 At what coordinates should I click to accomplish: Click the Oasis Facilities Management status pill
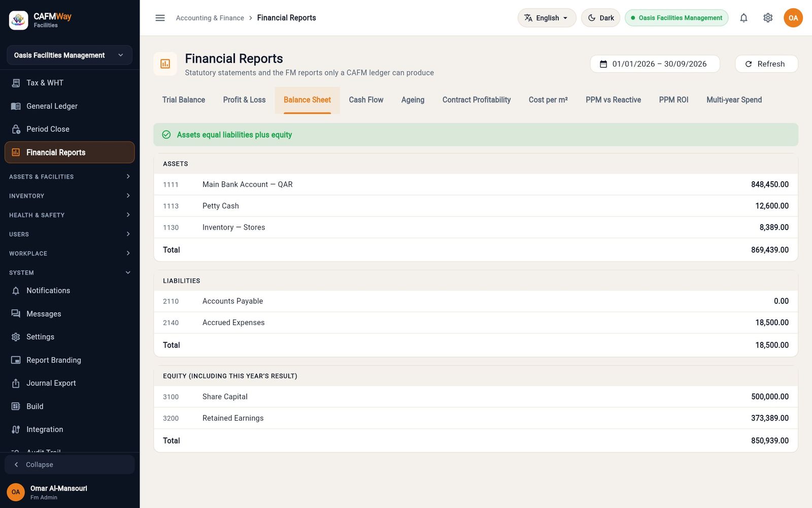[676, 18]
